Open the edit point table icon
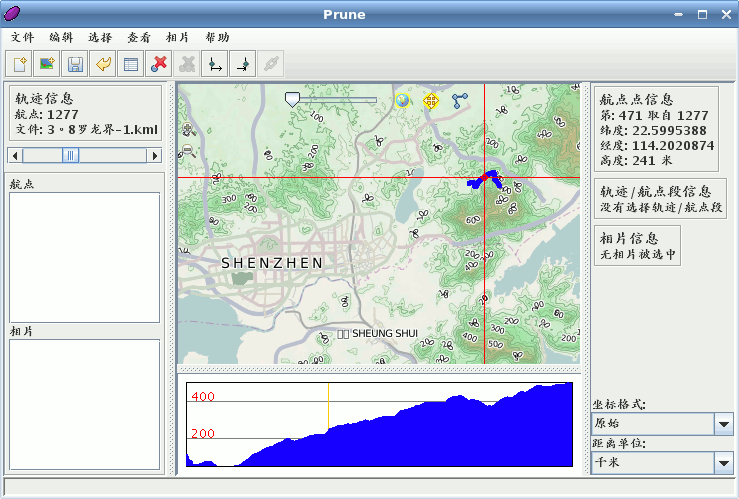 click(x=130, y=65)
